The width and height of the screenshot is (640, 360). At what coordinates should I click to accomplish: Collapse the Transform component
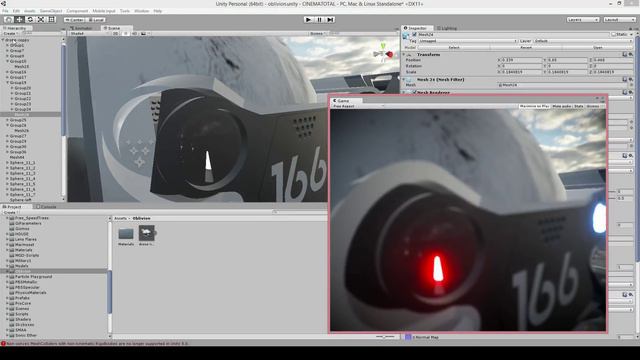(x=404, y=54)
